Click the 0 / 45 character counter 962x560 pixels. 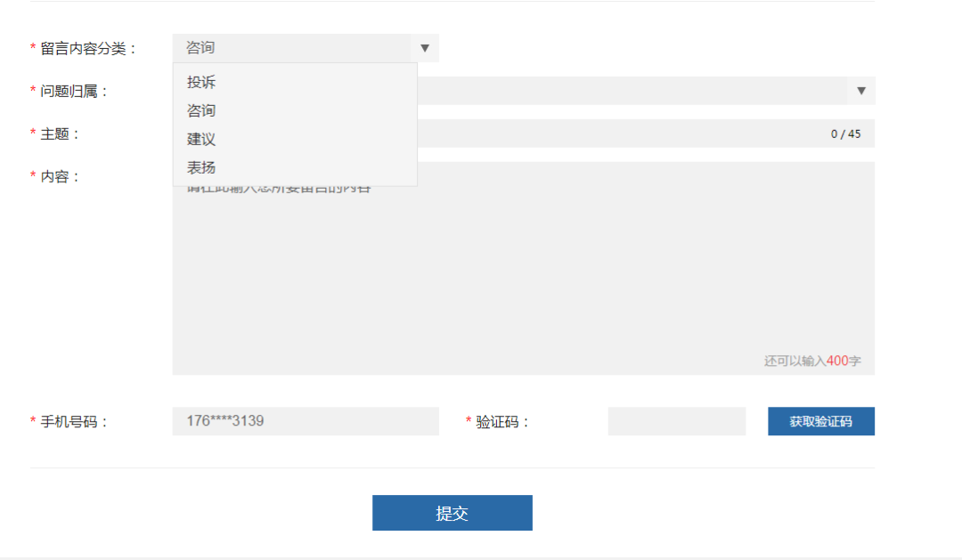845,134
